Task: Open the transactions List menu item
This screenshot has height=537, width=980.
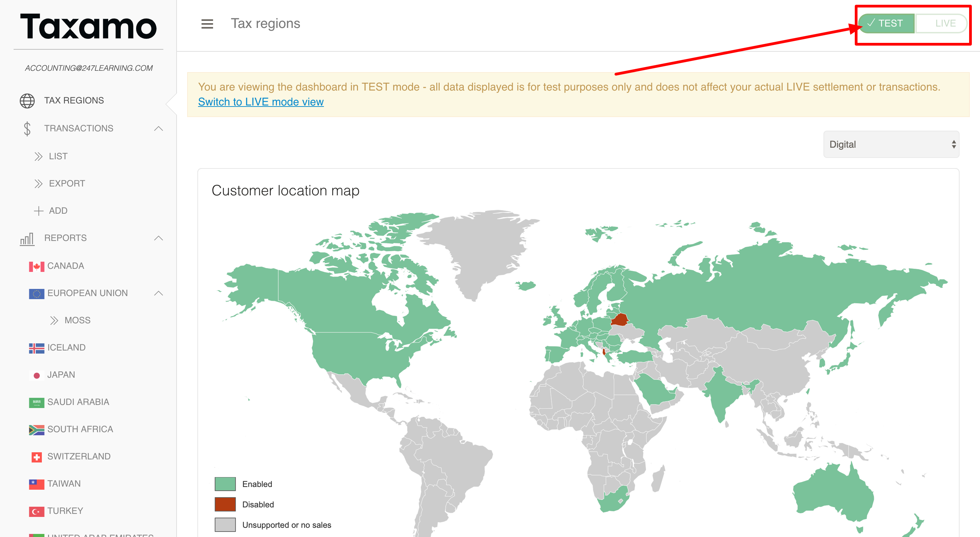Action: 58,157
